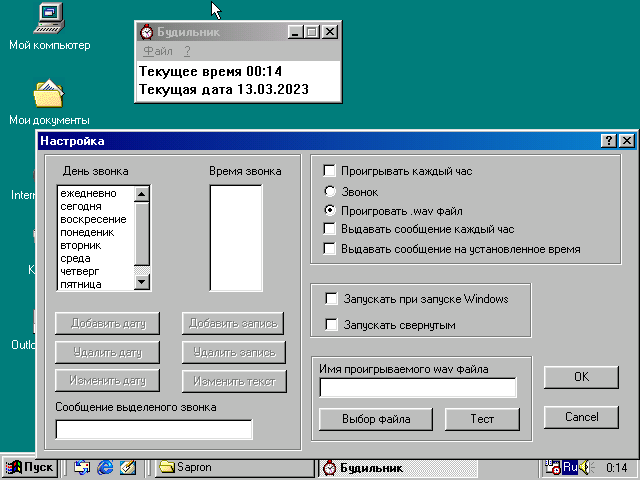The height and width of the screenshot is (480, 640).
Task: Click the alarm clock icon in Будильник title bar
Action: coord(146,32)
